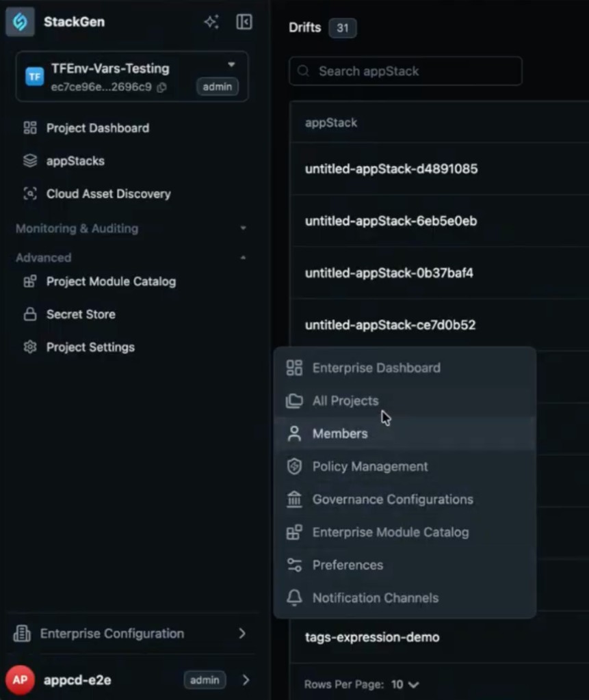589x700 pixels.
Task: Click the Secret Store lock icon
Action: click(x=30, y=314)
